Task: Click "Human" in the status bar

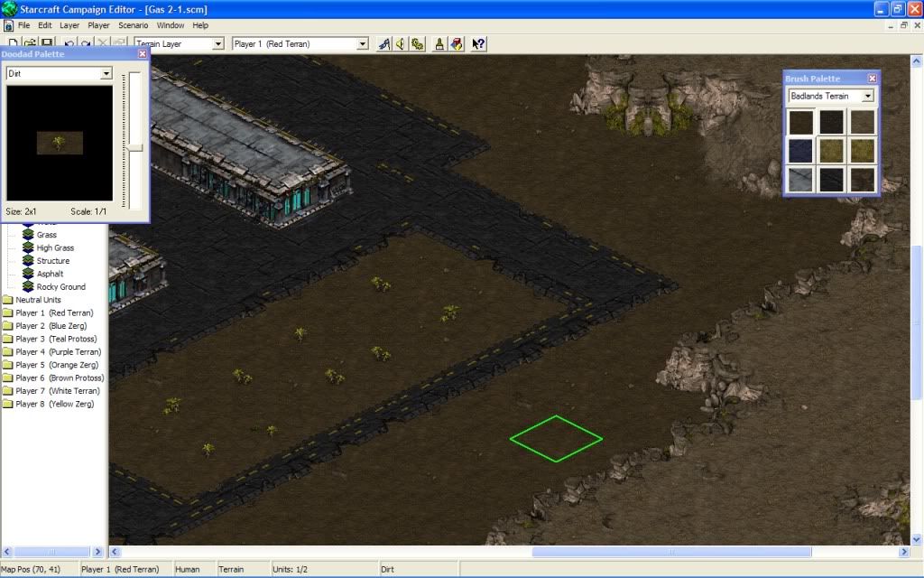Action: pos(188,569)
